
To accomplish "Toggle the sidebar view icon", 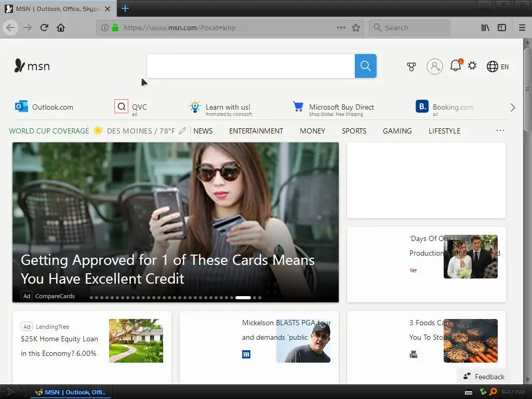I will point(502,28).
